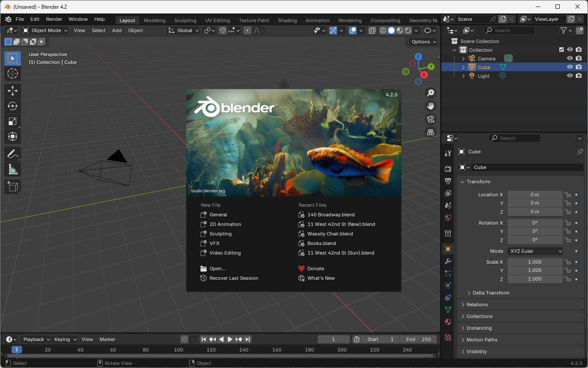This screenshot has height=368, width=588.
Task: Open the World properties tab
Action: pyautogui.click(x=448, y=217)
